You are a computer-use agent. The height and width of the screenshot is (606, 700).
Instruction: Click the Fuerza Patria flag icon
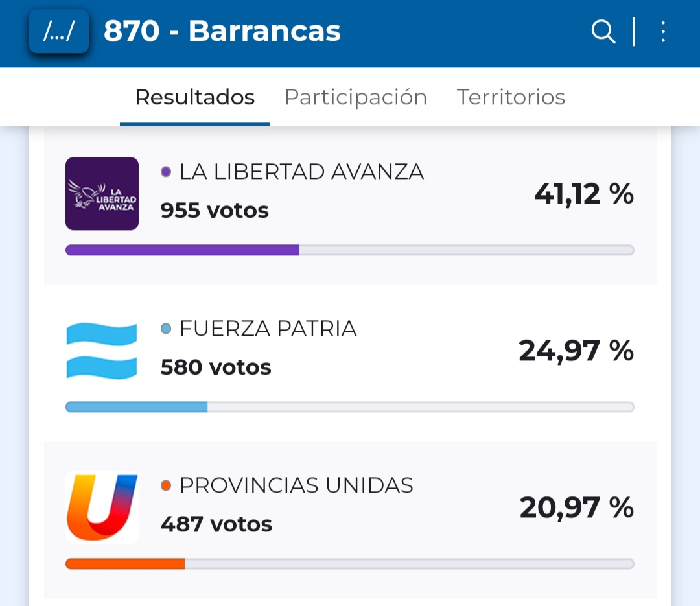coord(102,351)
